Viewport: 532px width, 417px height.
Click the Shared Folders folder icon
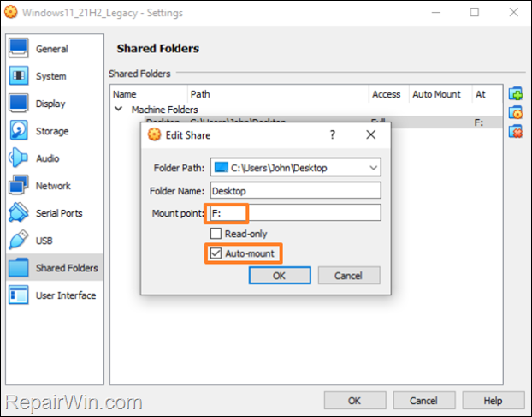pyautogui.click(x=18, y=268)
